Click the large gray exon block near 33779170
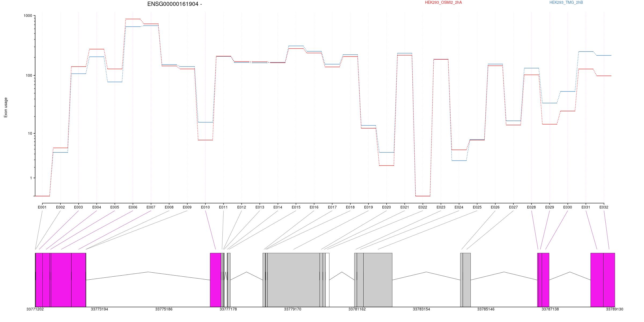 tap(294, 280)
